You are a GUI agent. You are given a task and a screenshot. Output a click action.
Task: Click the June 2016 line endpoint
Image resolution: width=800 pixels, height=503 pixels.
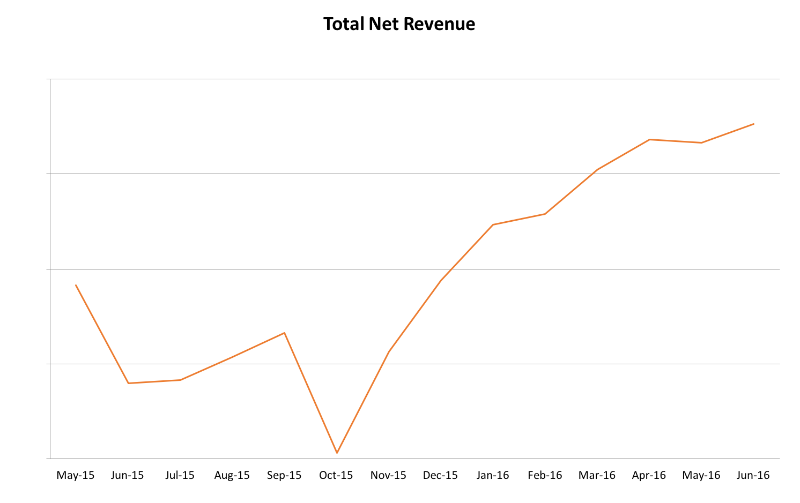[754, 124]
